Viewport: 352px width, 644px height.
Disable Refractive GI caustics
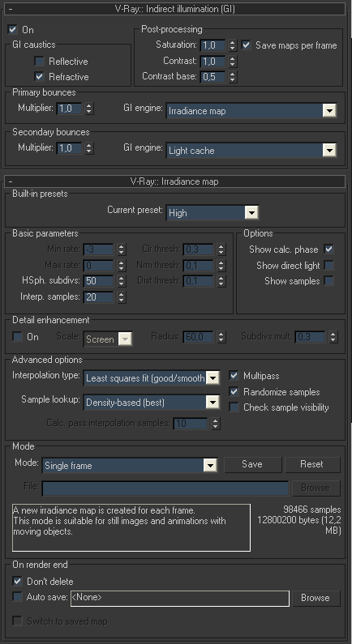[40, 76]
